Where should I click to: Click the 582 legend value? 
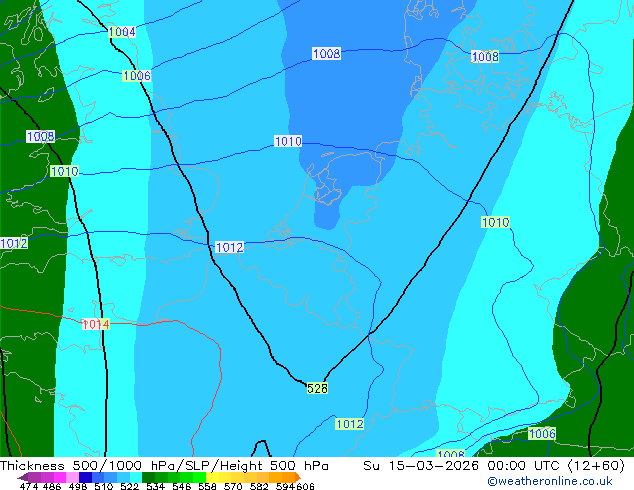coord(259,486)
